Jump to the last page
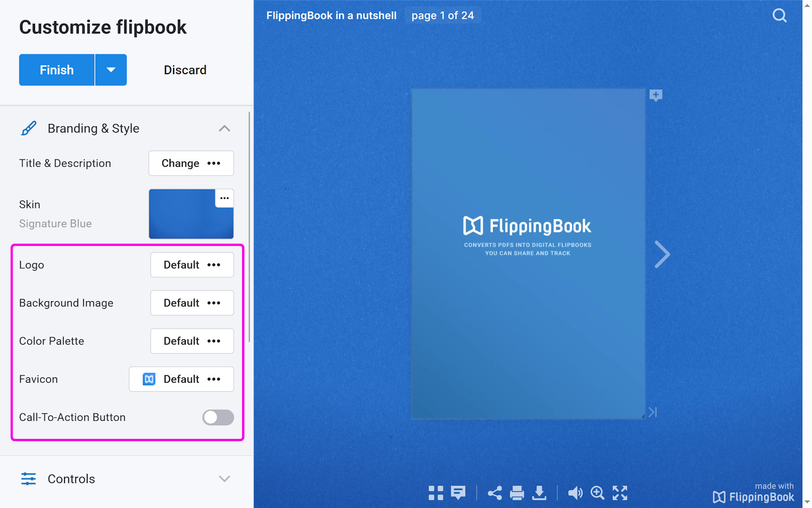Viewport: 812px width, 508px height. pyautogui.click(x=653, y=412)
